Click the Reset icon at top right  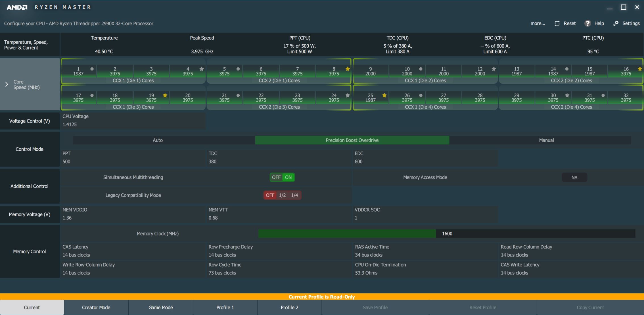tap(557, 23)
